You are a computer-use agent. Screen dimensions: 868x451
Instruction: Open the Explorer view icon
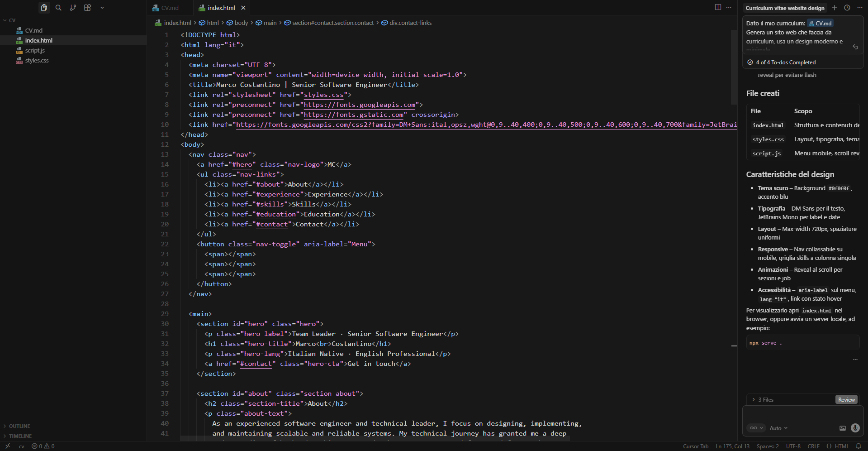[x=44, y=8]
